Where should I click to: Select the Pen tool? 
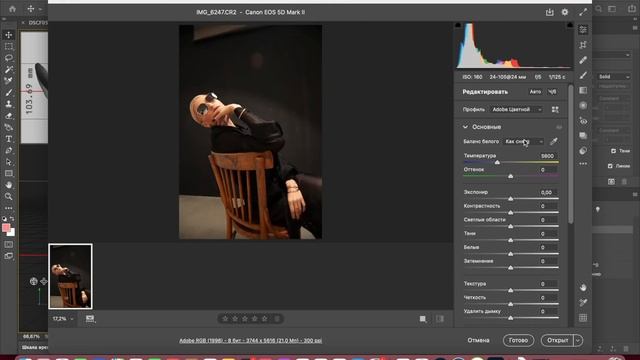(9, 151)
